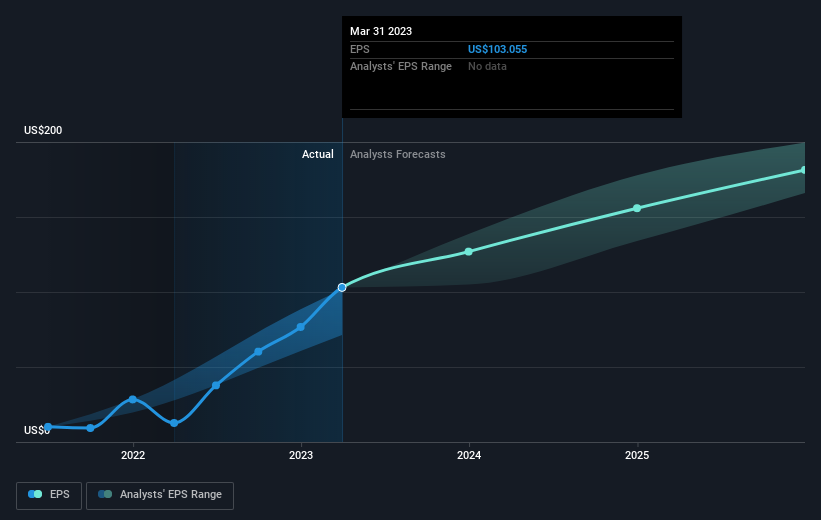Click the EPS legend color icon
This screenshot has width=821, height=520.
click(x=35, y=494)
